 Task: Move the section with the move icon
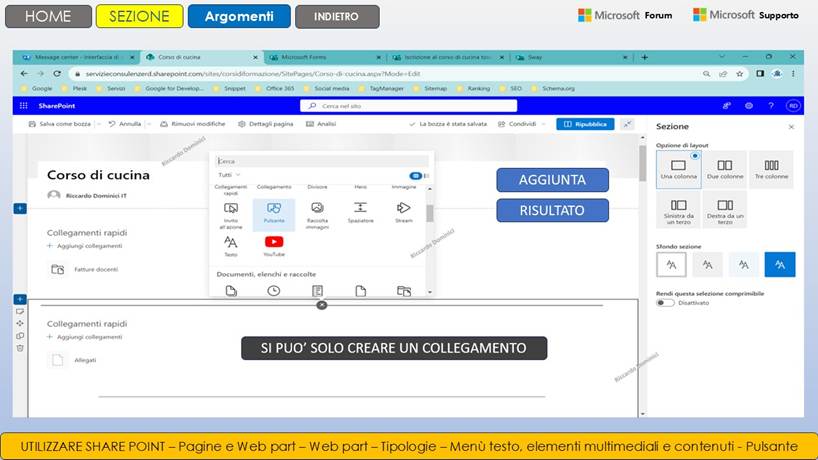pyautogui.click(x=20, y=323)
